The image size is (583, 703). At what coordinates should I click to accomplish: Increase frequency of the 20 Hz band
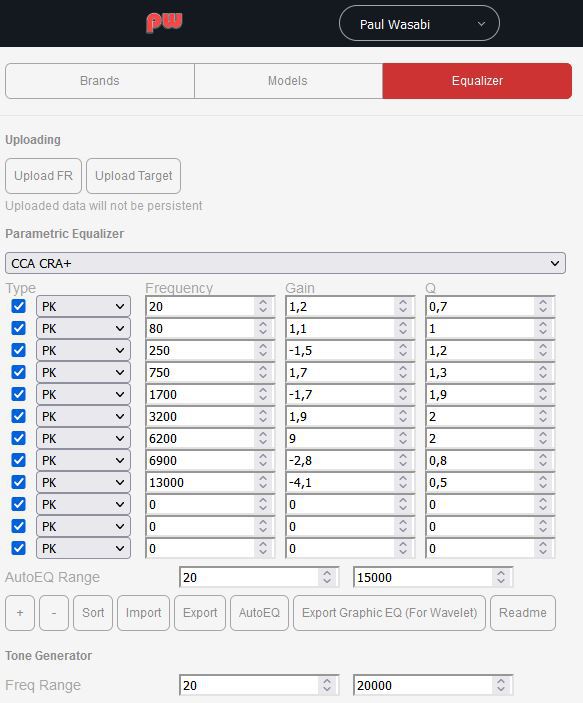tap(263, 302)
